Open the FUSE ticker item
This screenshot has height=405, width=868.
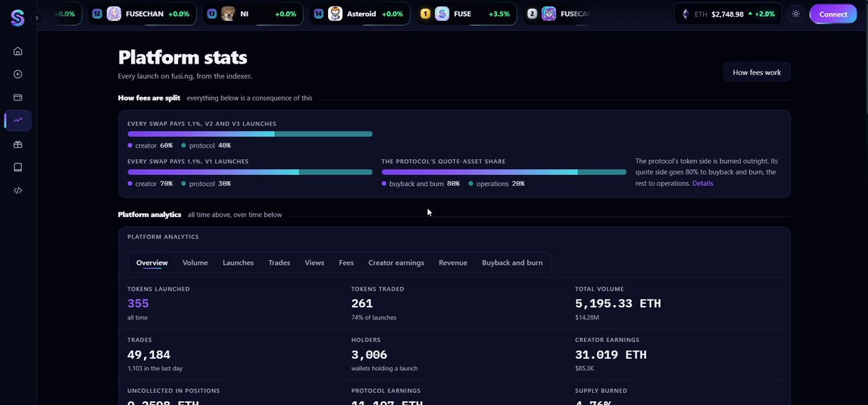click(467, 14)
